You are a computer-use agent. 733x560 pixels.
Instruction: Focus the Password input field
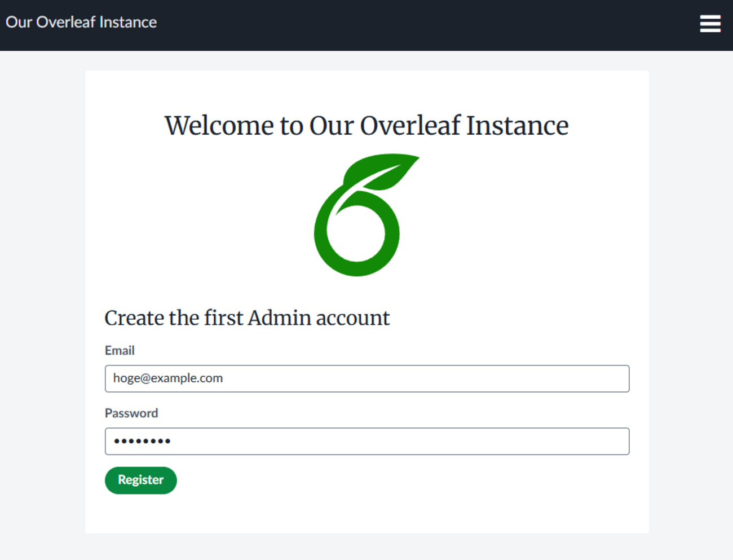[367, 441]
